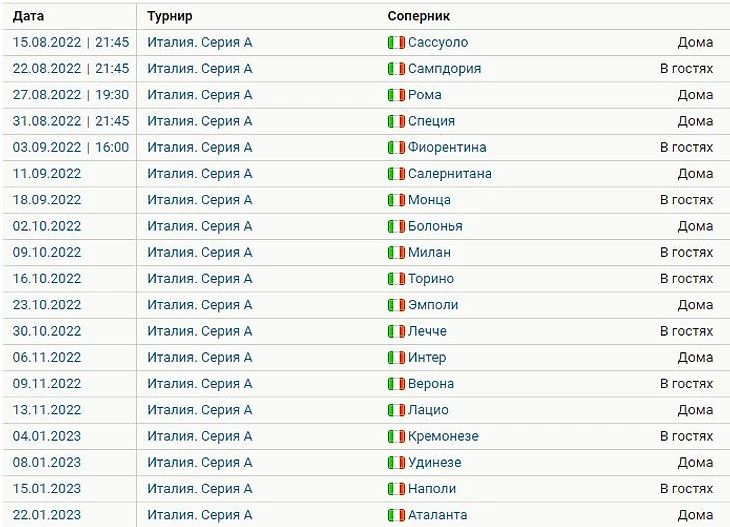Click the flag icon beside Интер
Screen dimensions: 730x527
coord(396,357)
